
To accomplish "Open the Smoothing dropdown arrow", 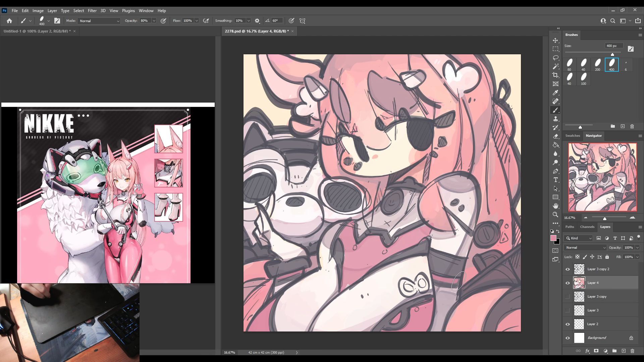I will (249, 21).
